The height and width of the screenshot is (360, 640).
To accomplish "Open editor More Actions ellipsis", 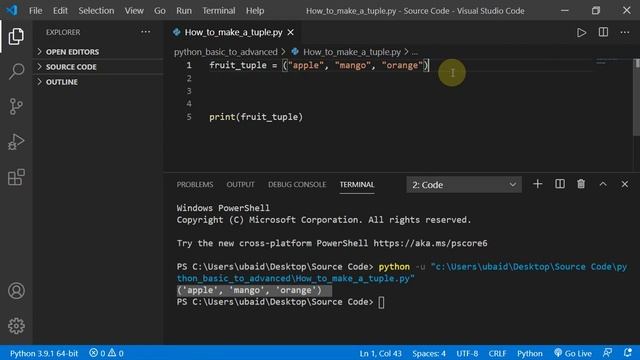I will (625, 32).
